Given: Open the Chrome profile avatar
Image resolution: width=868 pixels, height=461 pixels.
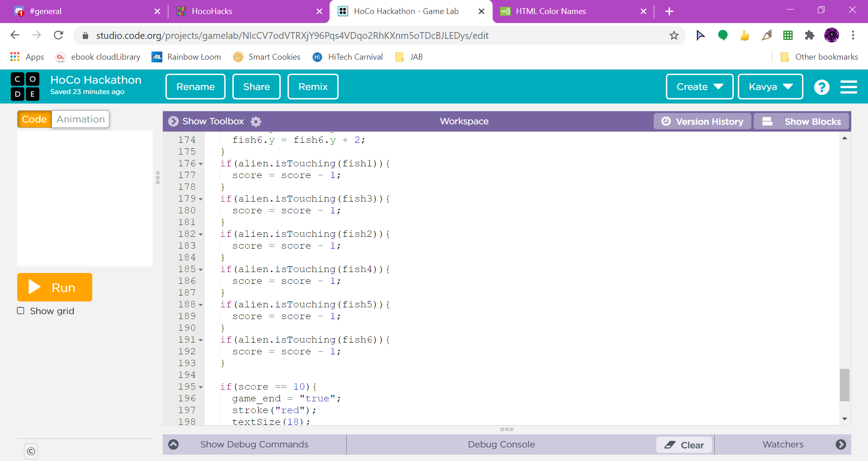Looking at the screenshot, I should tap(831, 35).
